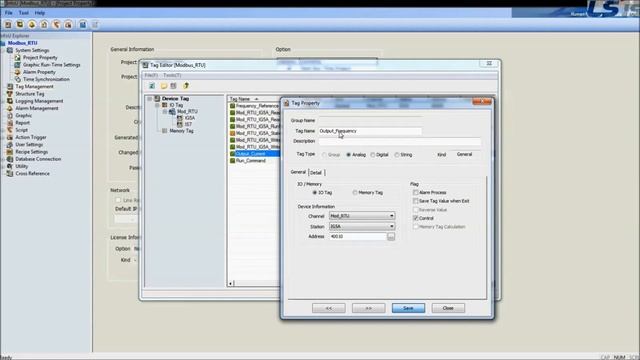This screenshot has width=640, height=360.
Task: Click the Graphic icon in explorer tree
Action: coord(10,116)
